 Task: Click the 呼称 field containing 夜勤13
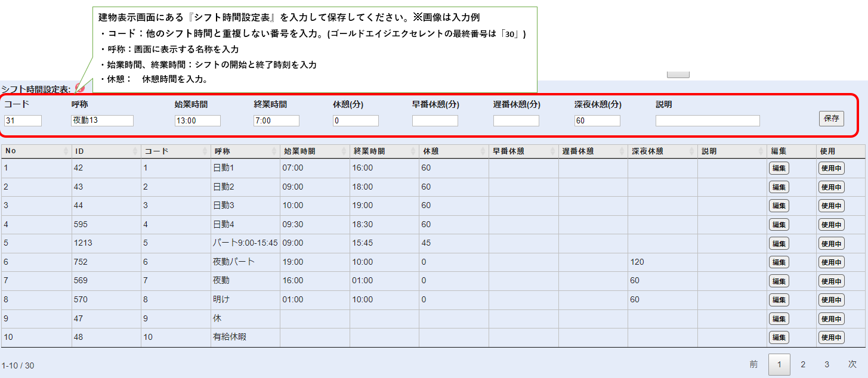[x=102, y=121]
